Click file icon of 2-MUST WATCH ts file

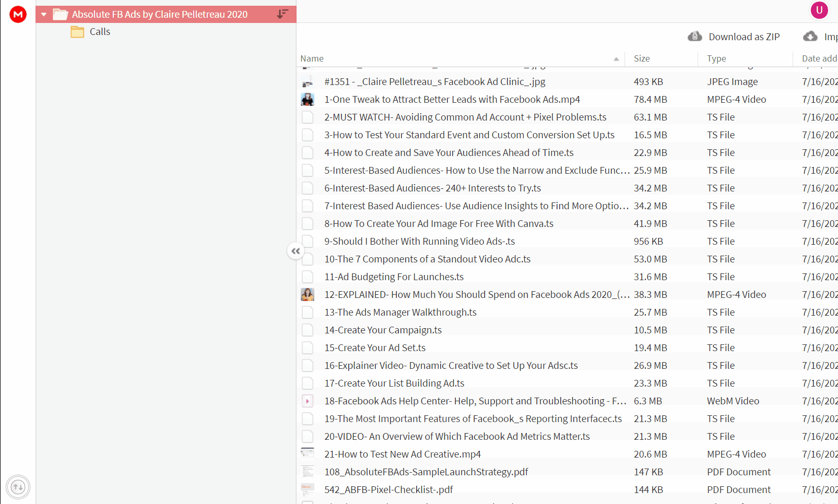pos(308,117)
